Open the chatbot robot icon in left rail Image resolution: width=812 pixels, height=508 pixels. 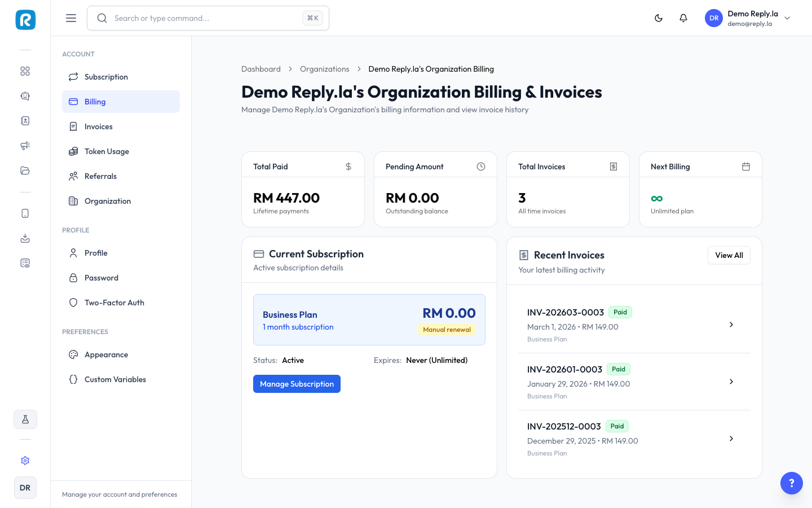click(25, 96)
